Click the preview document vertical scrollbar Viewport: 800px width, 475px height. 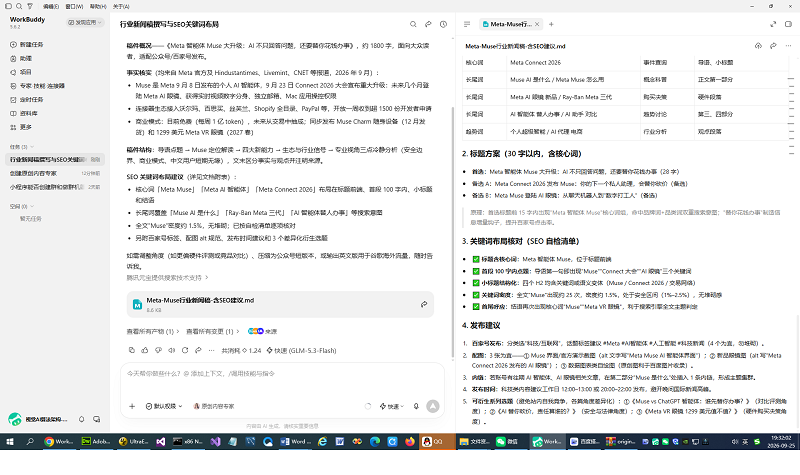point(797,372)
